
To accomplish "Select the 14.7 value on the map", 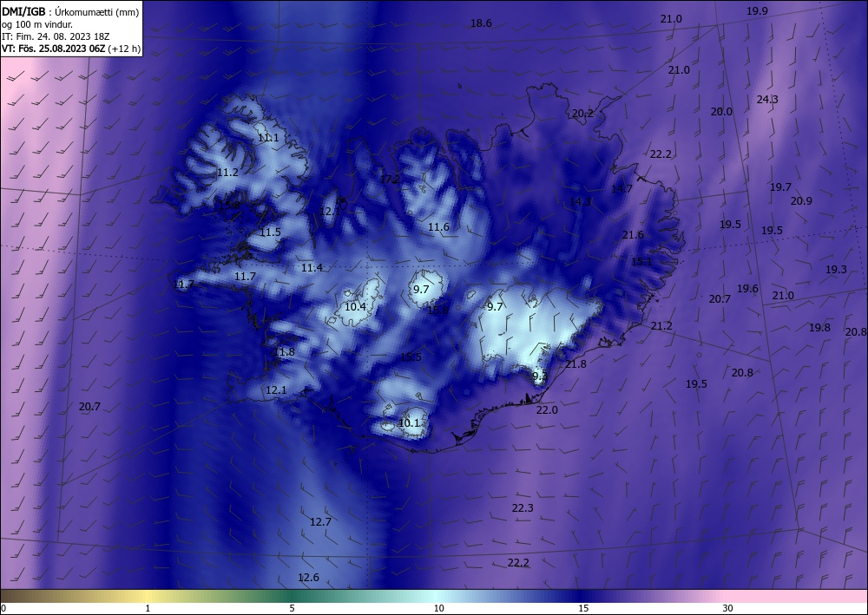I will click(x=621, y=189).
